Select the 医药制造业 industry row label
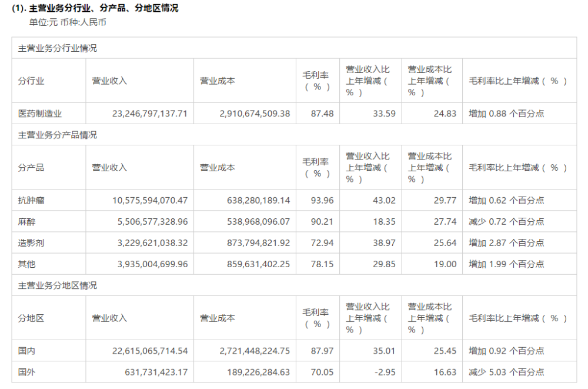Image resolution: width=588 pixels, height=389 pixels. click(x=40, y=114)
